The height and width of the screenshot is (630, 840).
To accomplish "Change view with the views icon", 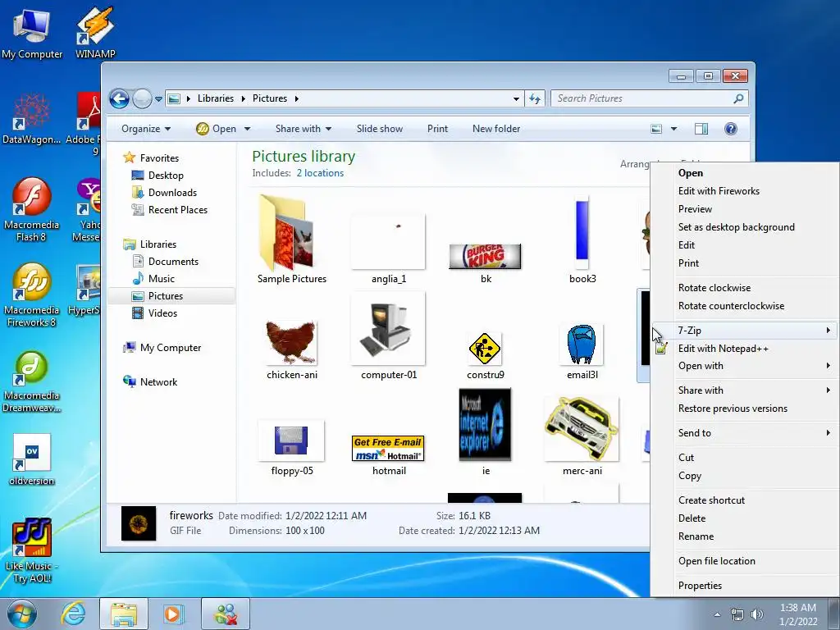I will tap(656, 129).
